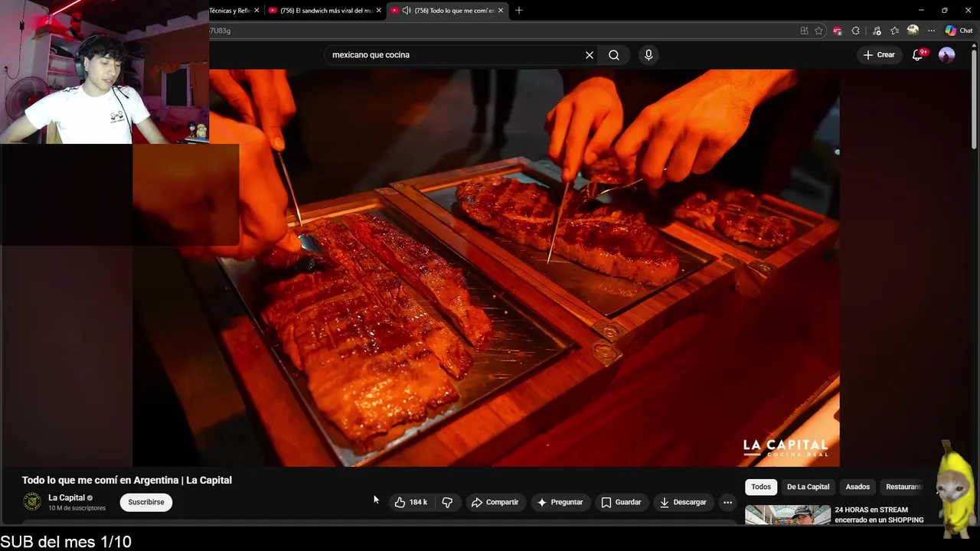Add this page to favorites star
Screen dimensions: 980x551
(818, 31)
